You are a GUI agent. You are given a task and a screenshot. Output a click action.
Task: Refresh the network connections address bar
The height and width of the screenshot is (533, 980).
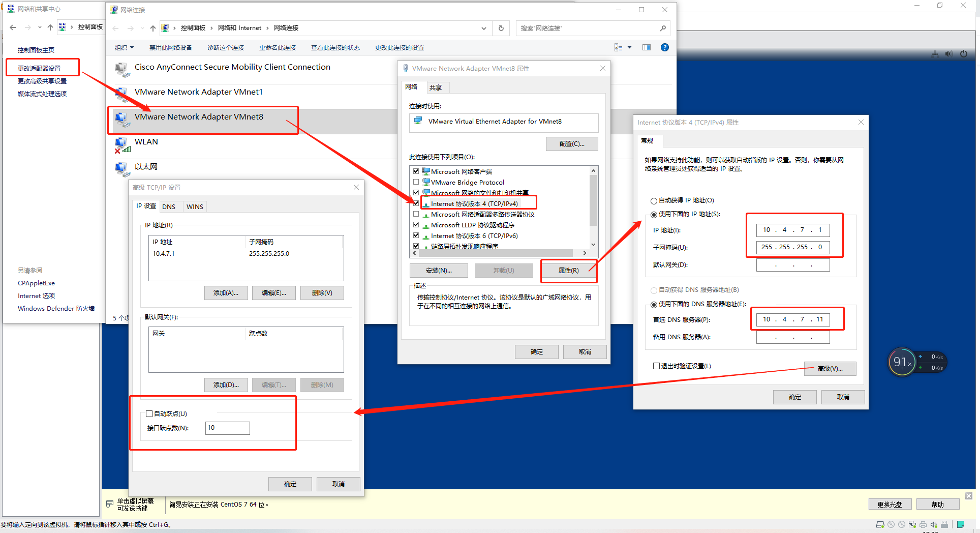click(501, 28)
